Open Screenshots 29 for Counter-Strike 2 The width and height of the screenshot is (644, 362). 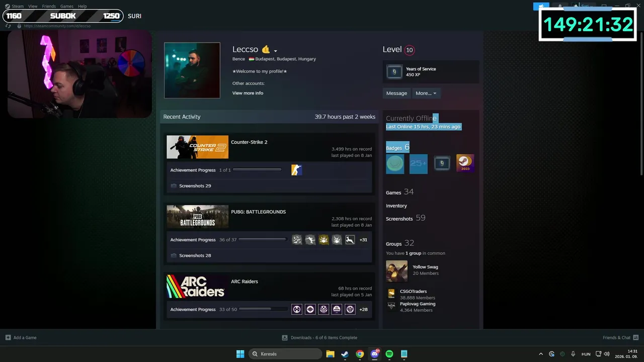(195, 186)
